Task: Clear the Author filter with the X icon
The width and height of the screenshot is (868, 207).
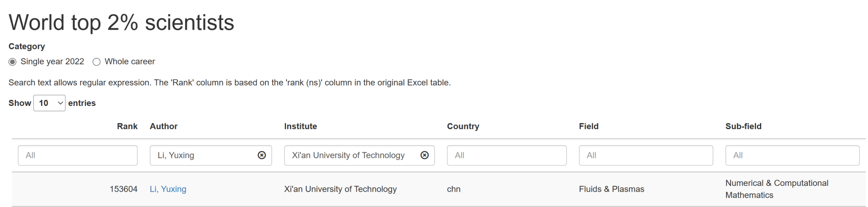Action: [262, 155]
